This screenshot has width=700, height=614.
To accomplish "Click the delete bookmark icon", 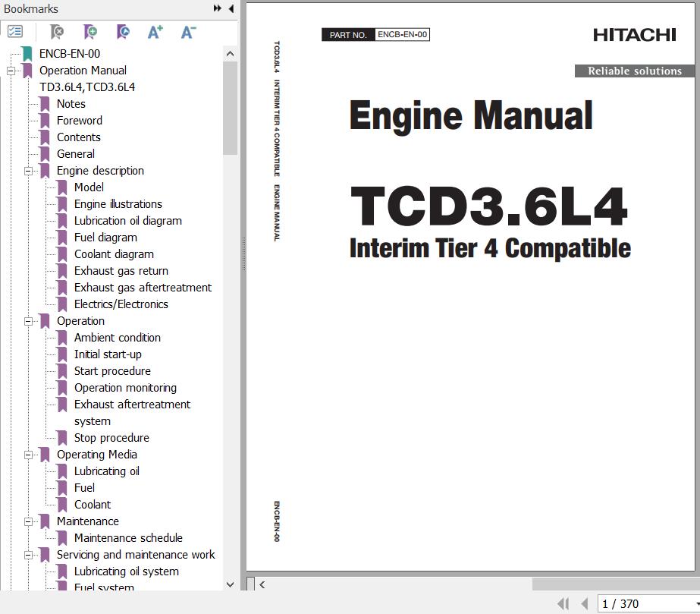I will [57, 32].
